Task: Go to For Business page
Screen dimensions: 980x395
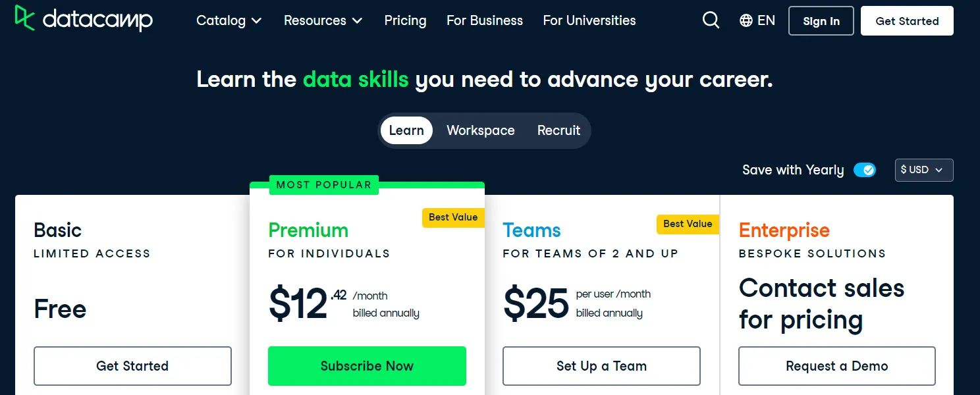Action: point(484,20)
